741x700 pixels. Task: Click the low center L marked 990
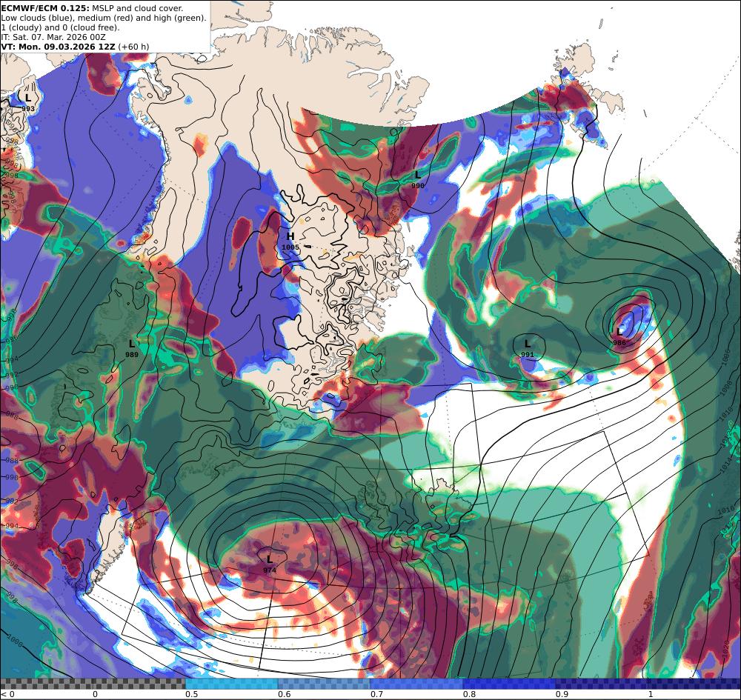(x=417, y=176)
